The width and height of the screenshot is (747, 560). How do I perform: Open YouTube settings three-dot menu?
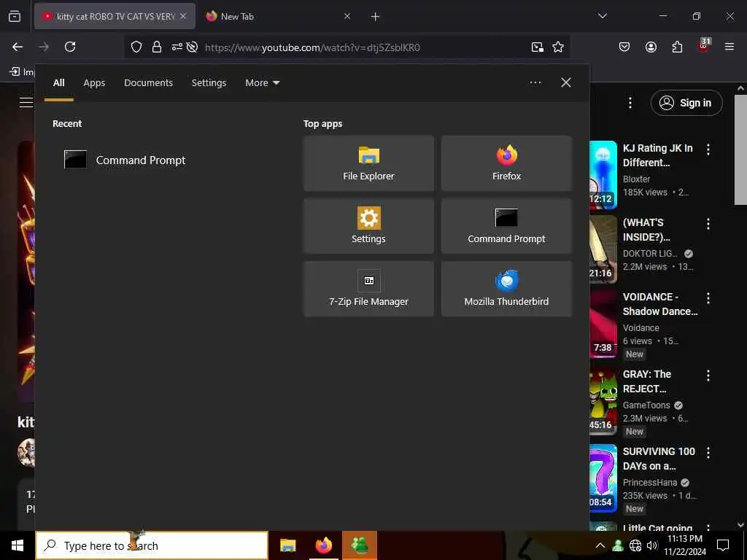[630, 103]
